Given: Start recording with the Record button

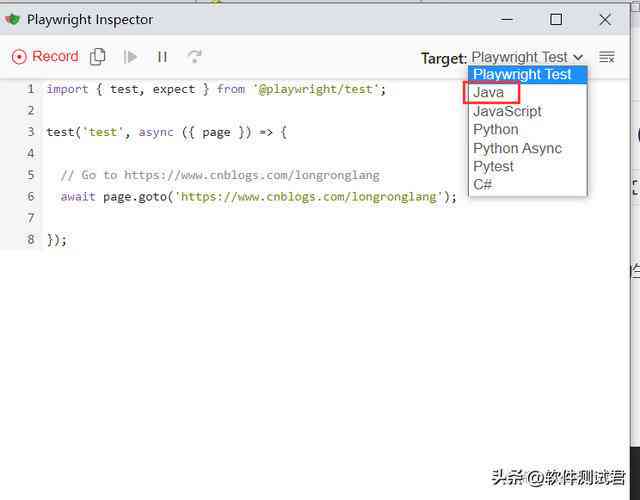Looking at the screenshot, I should click(44, 56).
